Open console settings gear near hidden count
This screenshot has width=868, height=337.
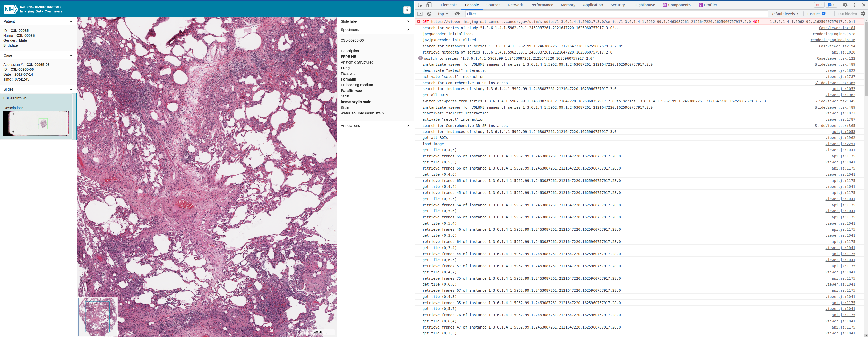tap(863, 14)
